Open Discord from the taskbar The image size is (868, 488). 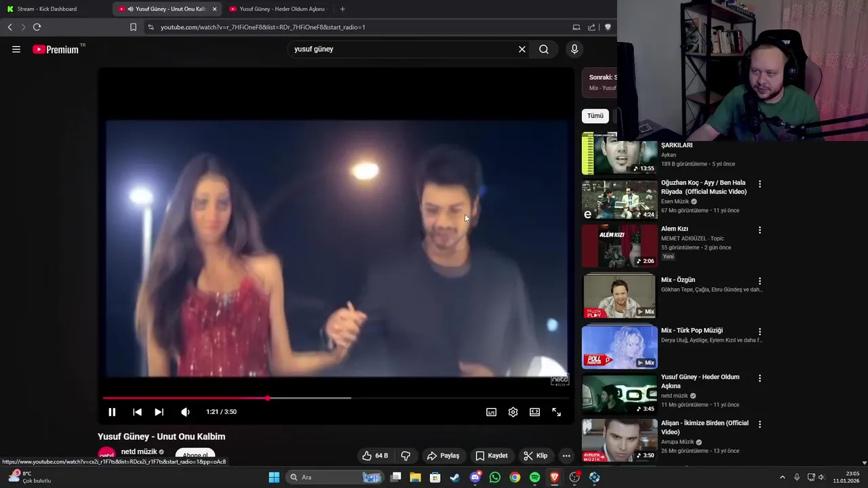pyautogui.click(x=475, y=477)
